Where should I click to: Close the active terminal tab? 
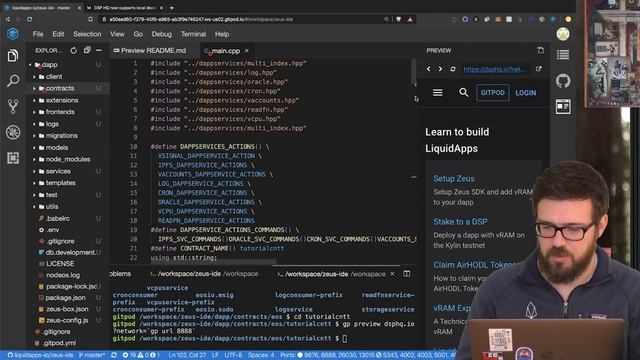[392, 274]
